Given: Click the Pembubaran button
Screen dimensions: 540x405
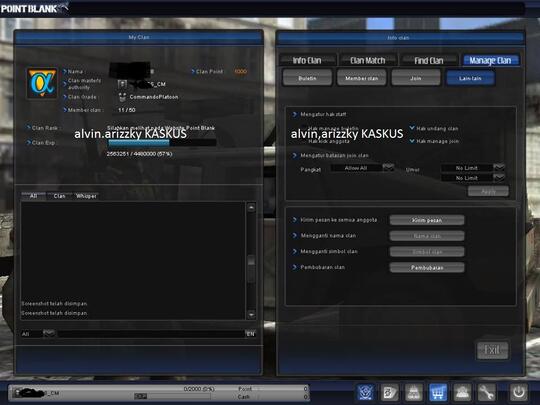Looking at the screenshot, I should pyautogui.click(x=427, y=268).
